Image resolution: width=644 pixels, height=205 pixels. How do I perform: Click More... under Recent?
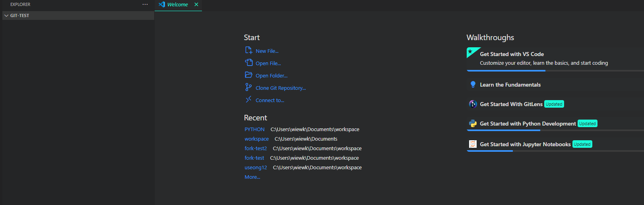click(x=252, y=177)
